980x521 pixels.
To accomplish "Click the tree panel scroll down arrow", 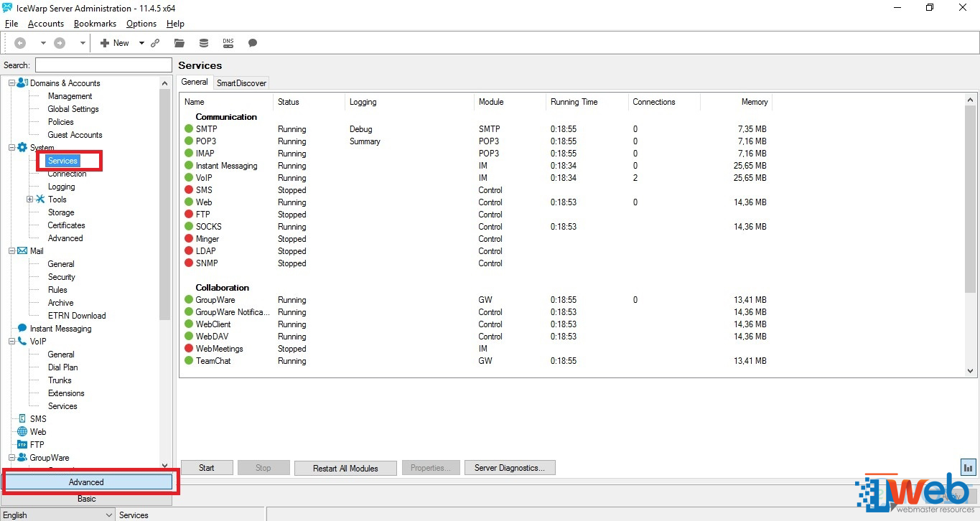I will (x=165, y=466).
